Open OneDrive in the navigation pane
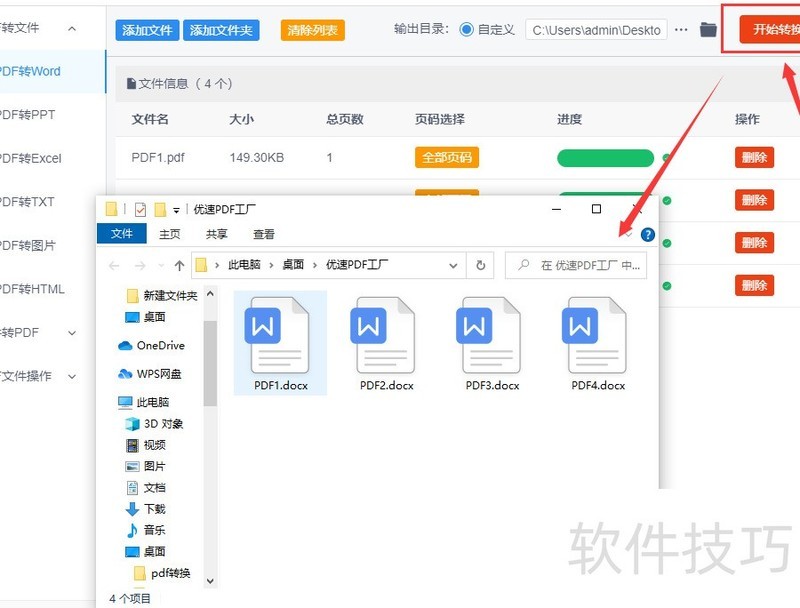The height and width of the screenshot is (608, 800). coord(151,346)
